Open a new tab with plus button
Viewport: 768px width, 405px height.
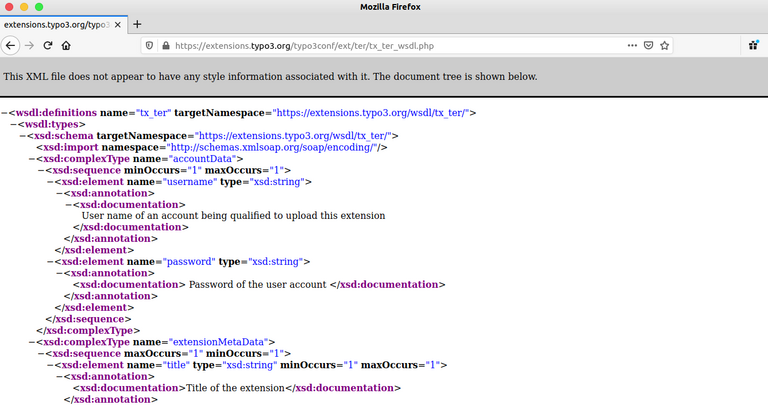(x=137, y=23)
